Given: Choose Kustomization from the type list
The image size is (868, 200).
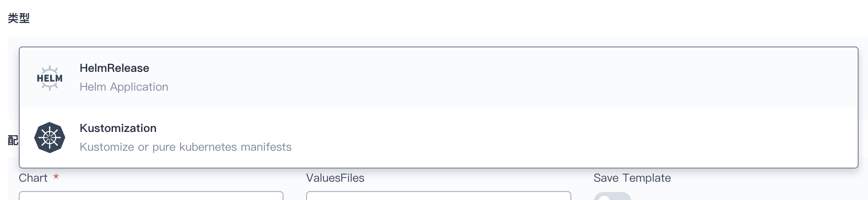Looking at the screenshot, I should point(118,128).
